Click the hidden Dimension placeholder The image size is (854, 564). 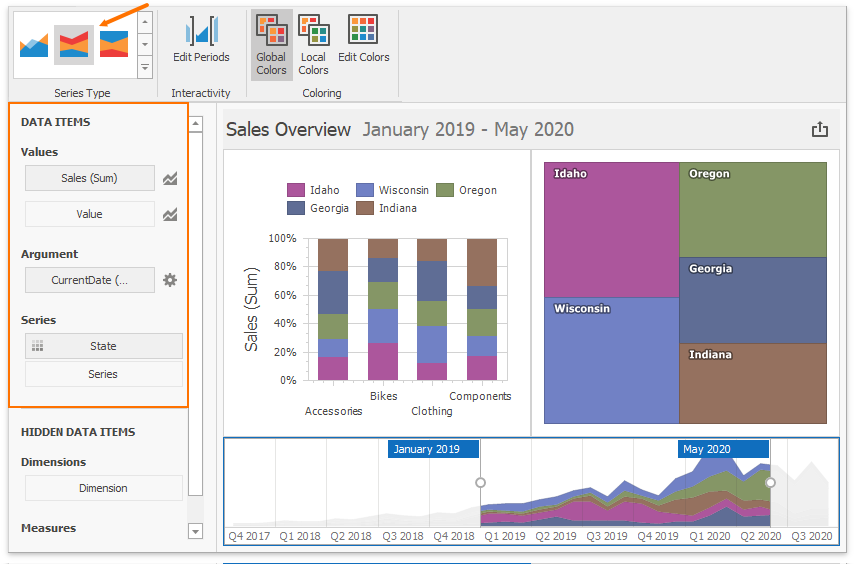point(103,488)
